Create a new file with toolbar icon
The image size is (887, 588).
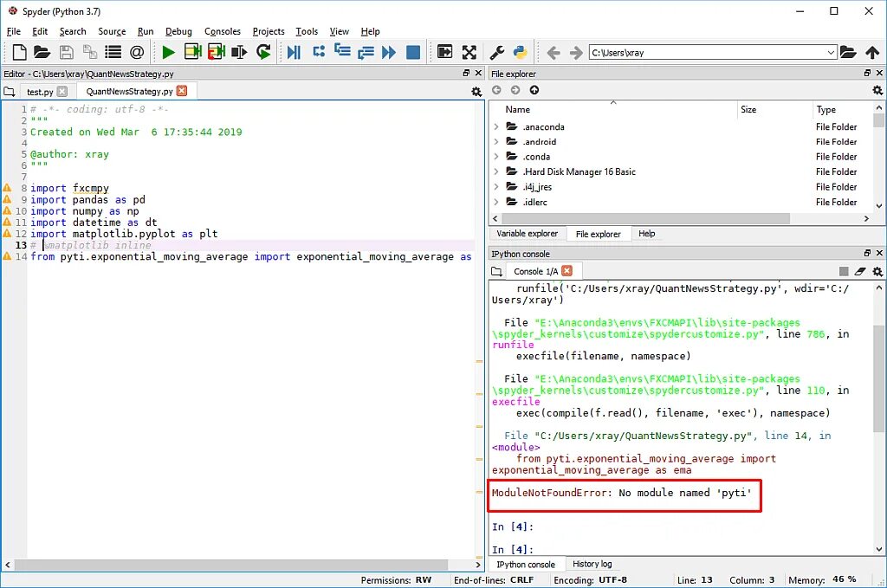tap(19, 53)
